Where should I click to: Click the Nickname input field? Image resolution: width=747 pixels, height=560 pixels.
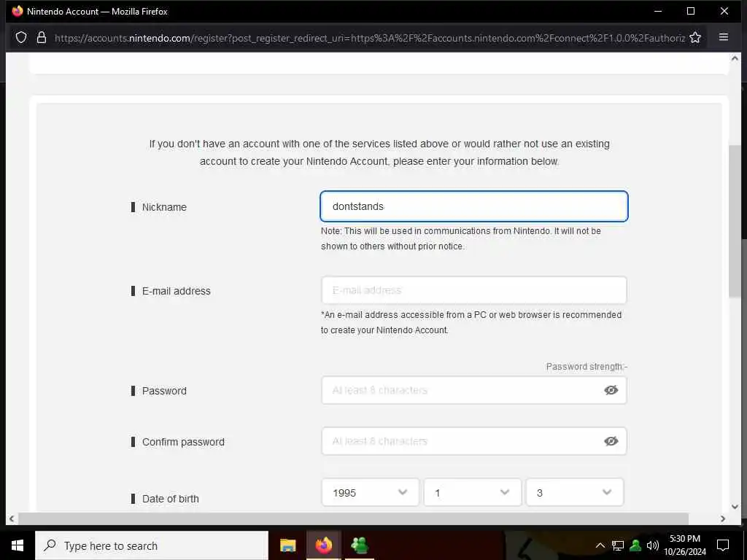click(474, 206)
